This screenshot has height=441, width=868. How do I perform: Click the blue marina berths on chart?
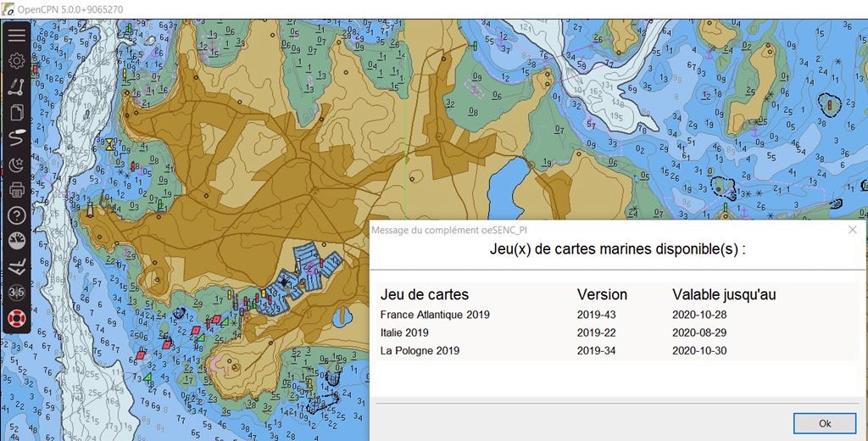coord(303,280)
